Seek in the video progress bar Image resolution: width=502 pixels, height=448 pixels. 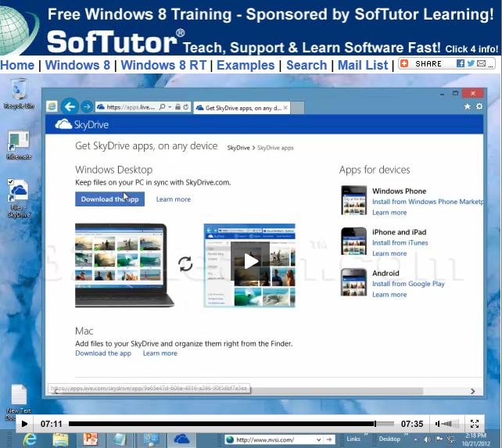click(231, 424)
